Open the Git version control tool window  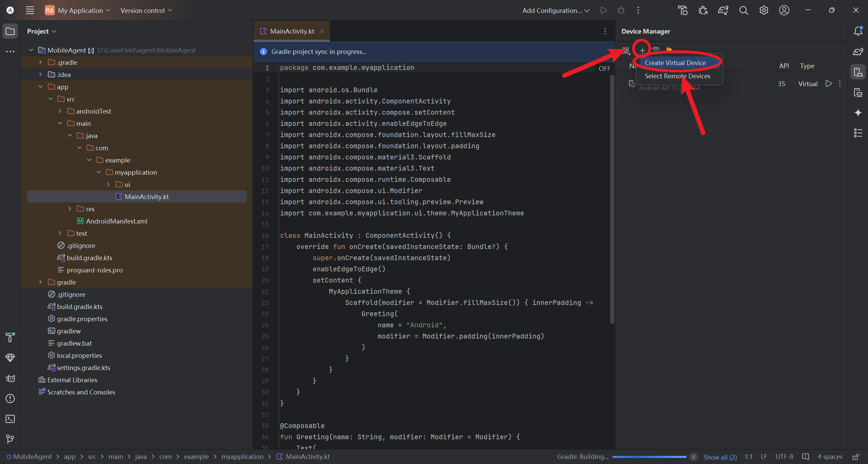tap(10, 439)
